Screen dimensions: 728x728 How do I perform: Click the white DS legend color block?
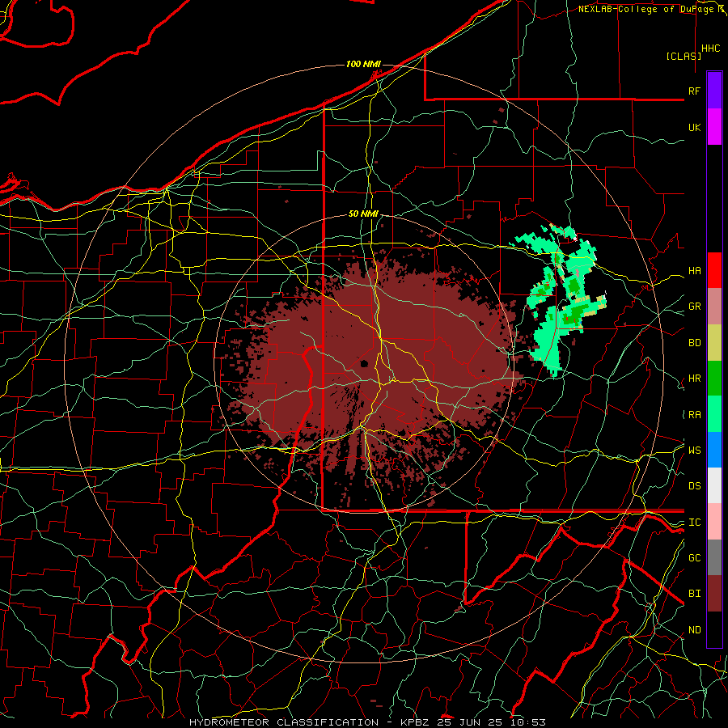point(714,485)
